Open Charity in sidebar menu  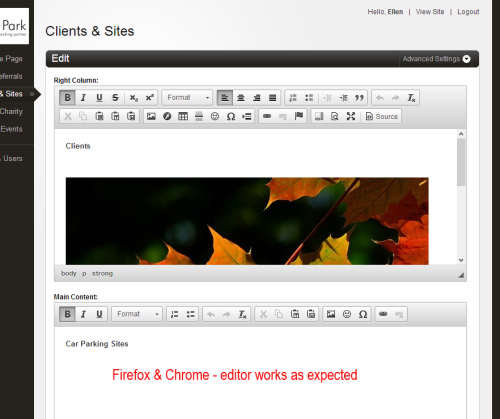click(11, 111)
